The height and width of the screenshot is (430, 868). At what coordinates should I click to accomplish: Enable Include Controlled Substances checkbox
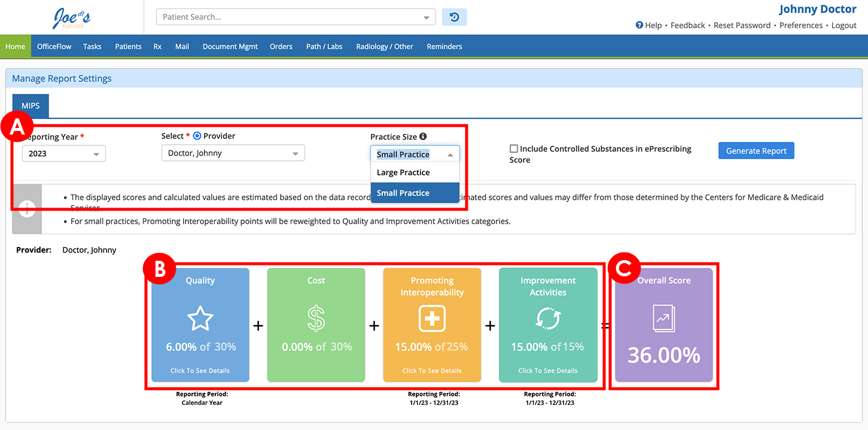pos(514,149)
